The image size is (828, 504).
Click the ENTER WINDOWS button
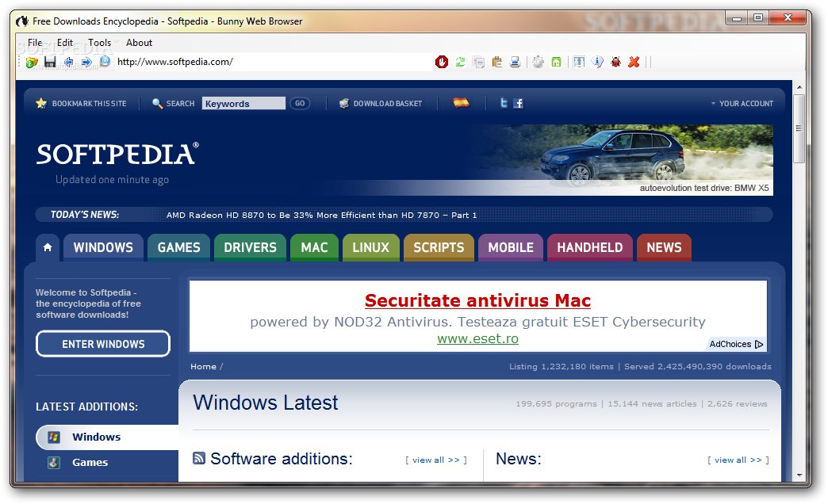[103, 344]
